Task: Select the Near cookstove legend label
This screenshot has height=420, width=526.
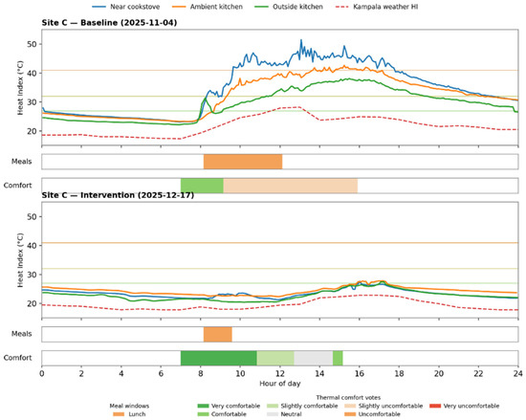Action: 135,7
